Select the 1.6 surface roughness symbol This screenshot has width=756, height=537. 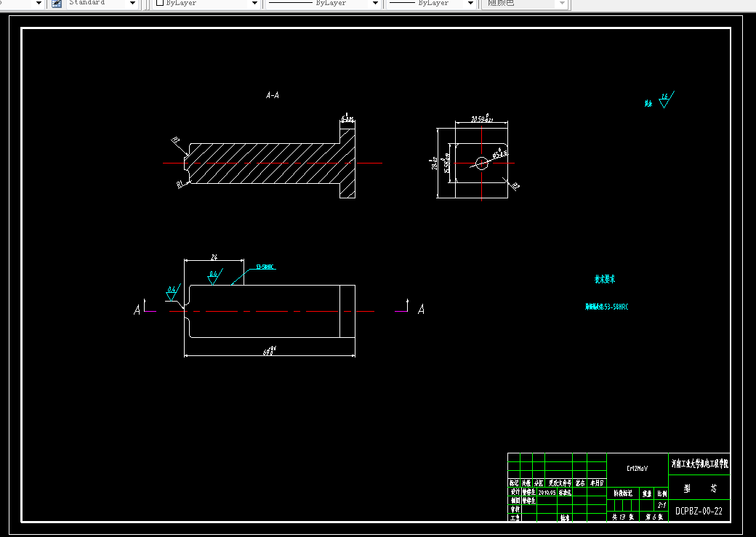coord(666,100)
